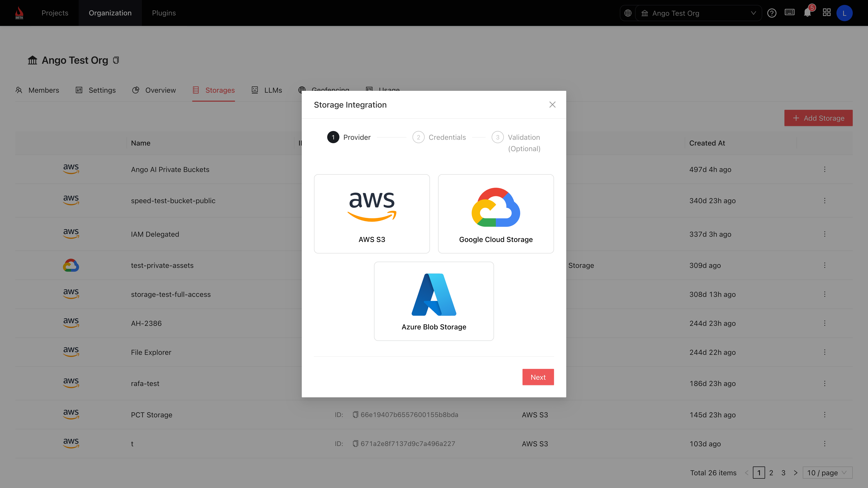Click the Add Storage button

(818, 118)
